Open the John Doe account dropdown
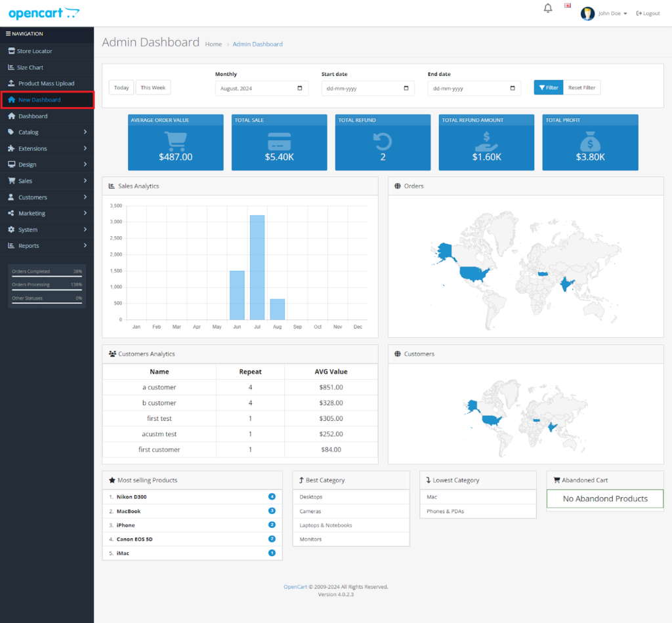The image size is (672, 623). coord(610,12)
